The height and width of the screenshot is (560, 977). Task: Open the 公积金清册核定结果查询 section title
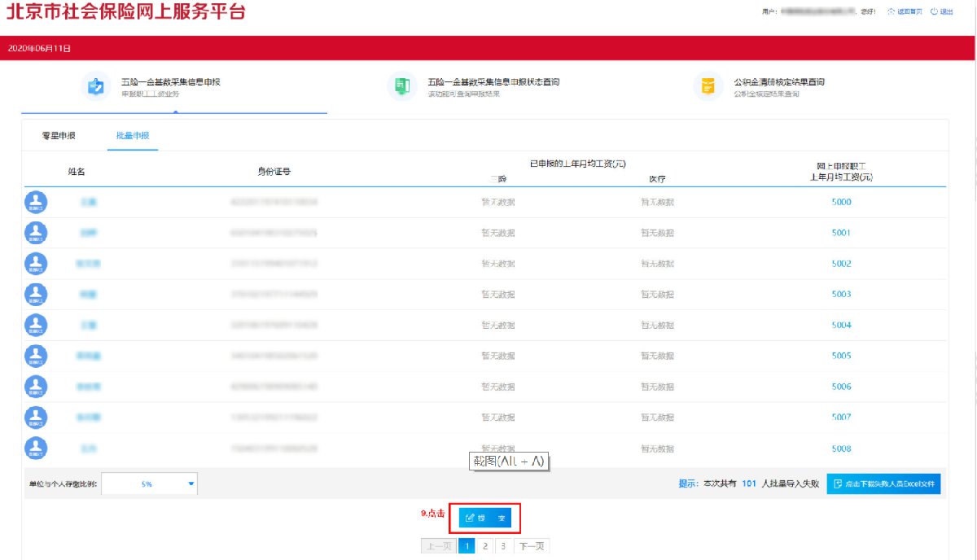coord(778,82)
